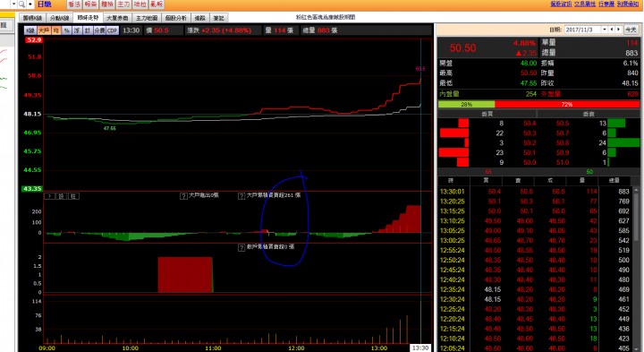Viewport: 644px width, 352px height.
Task: Click the ? icon beside 大戶累積買賣超261張
Action: point(241,196)
